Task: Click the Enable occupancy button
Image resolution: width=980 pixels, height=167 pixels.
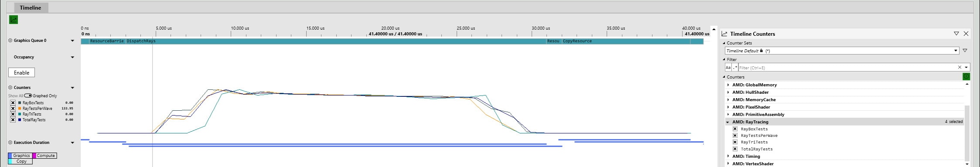Action: 21,72
